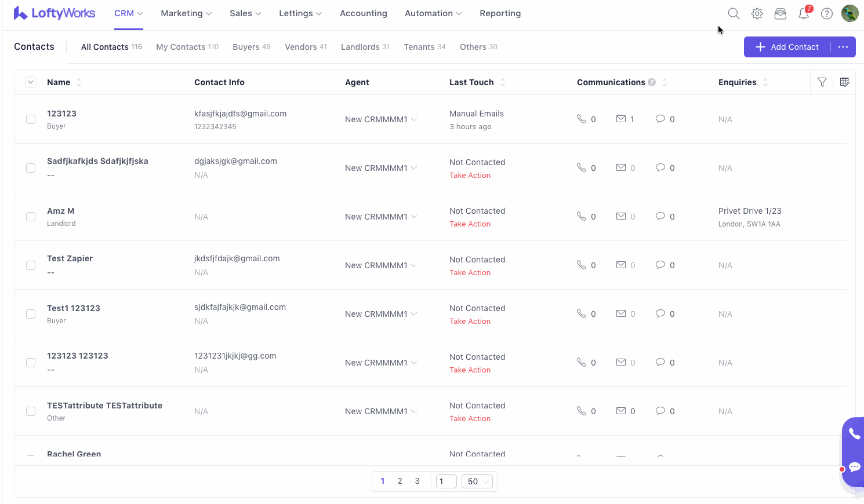Viewport: 864px width, 504px height.
Task: Expand the page size 50 dropdown
Action: tap(477, 481)
